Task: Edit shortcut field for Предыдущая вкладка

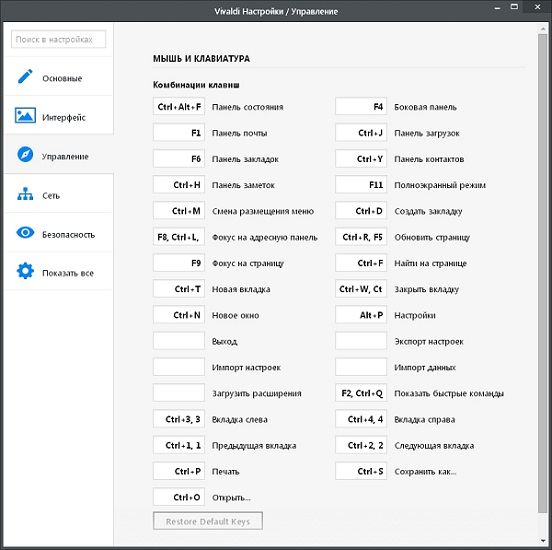Action: [x=179, y=445]
